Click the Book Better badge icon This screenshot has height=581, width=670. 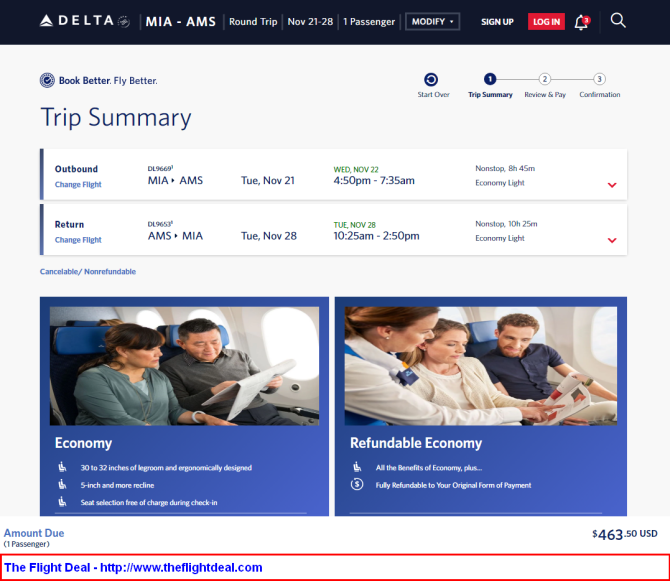[47, 80]
